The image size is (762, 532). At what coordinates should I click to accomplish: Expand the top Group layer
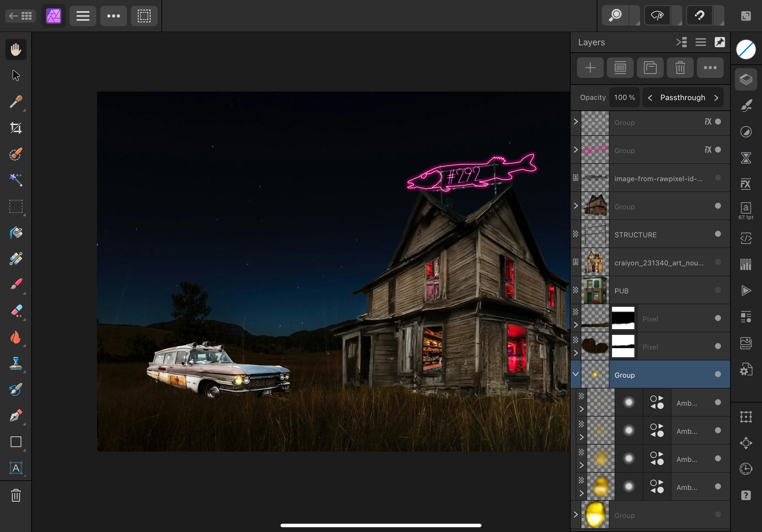click(x=576, y=122)
